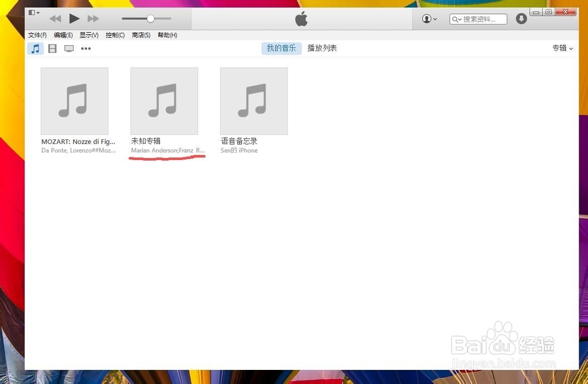Click the downloads arrow icon

pyautogui.click(x=521, y=19)
